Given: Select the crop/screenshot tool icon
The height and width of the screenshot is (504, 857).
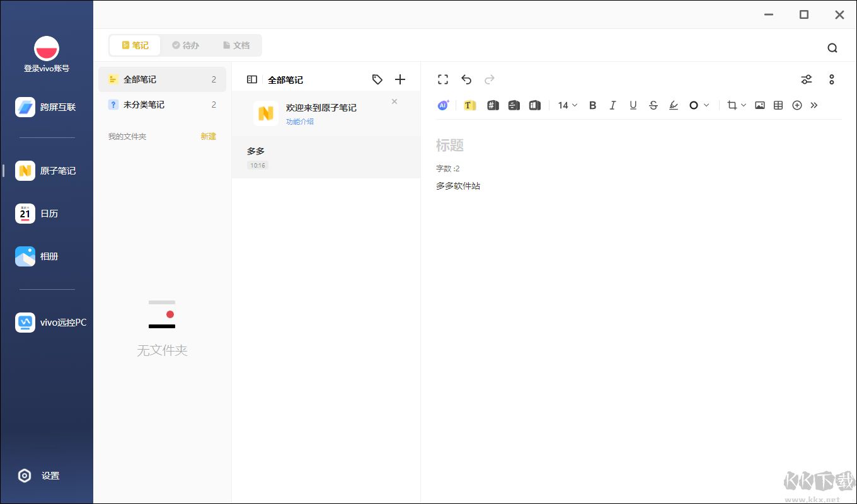Looking at the screenshot, I should click(732, 105).
